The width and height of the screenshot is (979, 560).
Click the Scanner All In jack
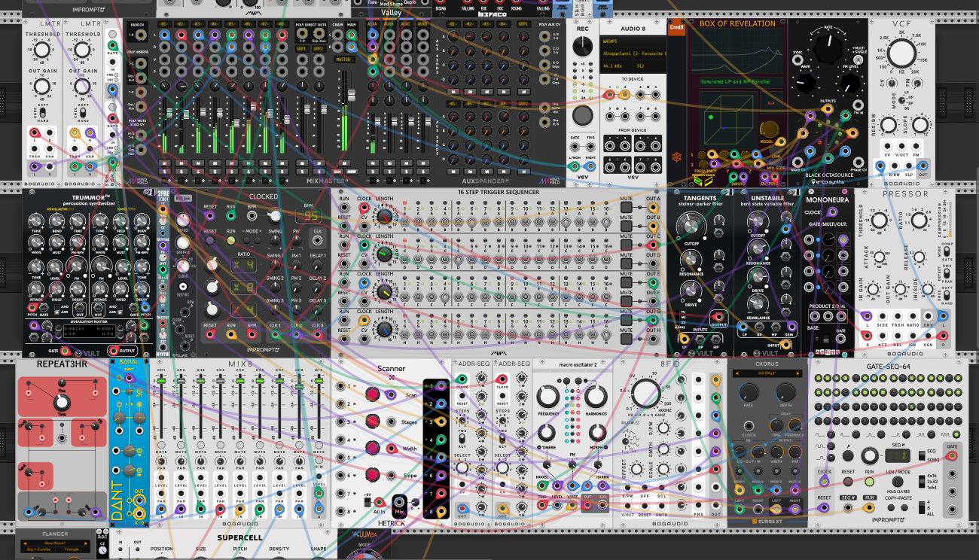pos(378,502)
